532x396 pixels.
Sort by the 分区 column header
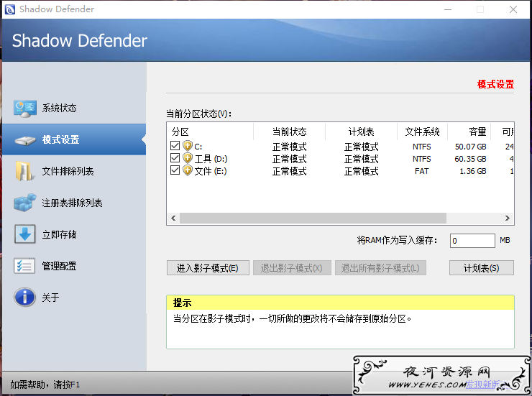(x=211, y=132)
